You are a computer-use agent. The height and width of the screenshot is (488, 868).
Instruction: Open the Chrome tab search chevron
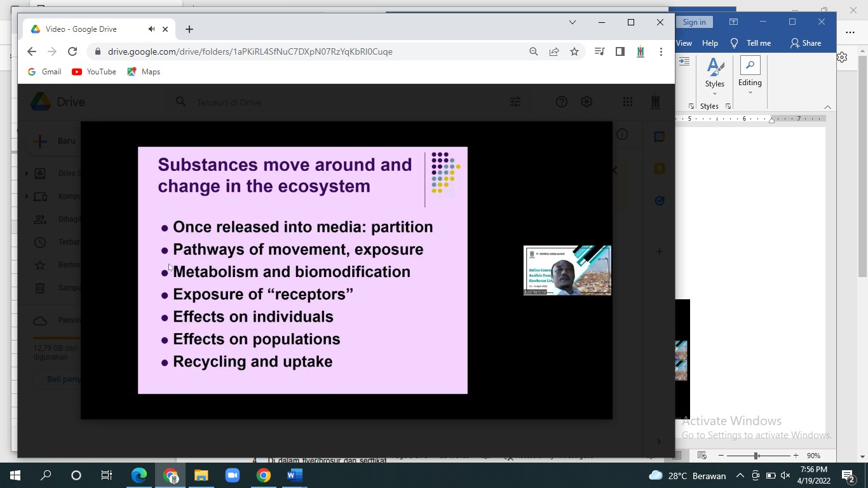[573, 22]
